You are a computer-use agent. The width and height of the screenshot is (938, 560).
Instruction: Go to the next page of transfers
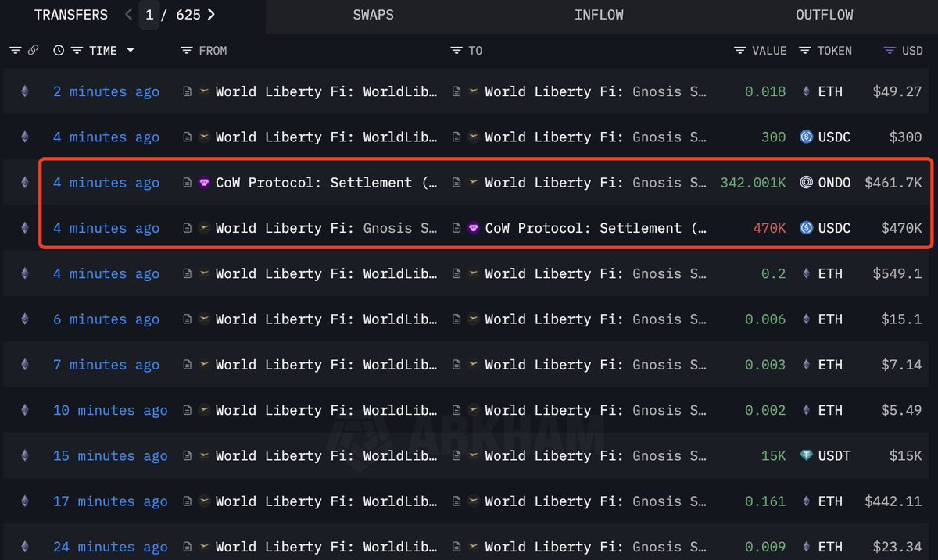coord(211,15)
